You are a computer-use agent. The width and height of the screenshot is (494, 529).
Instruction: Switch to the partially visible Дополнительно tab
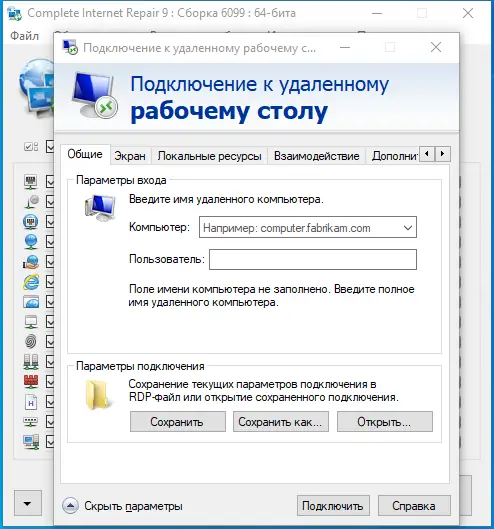click(393, 156)
